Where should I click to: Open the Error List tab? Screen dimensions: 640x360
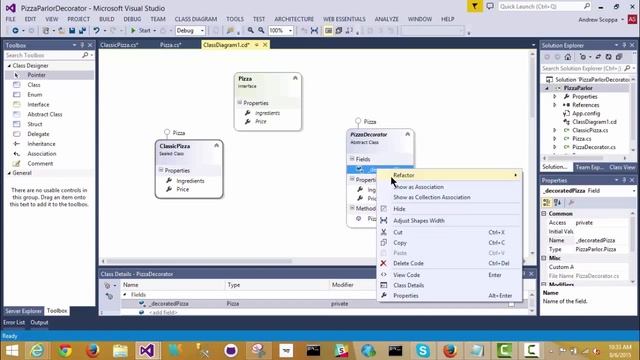point(14,322)
